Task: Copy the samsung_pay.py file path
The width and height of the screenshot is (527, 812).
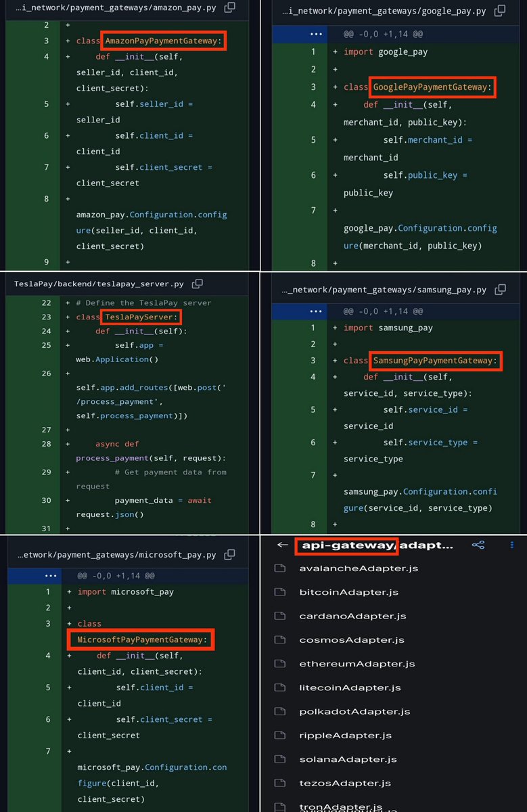Action: [x=500, y=289]
